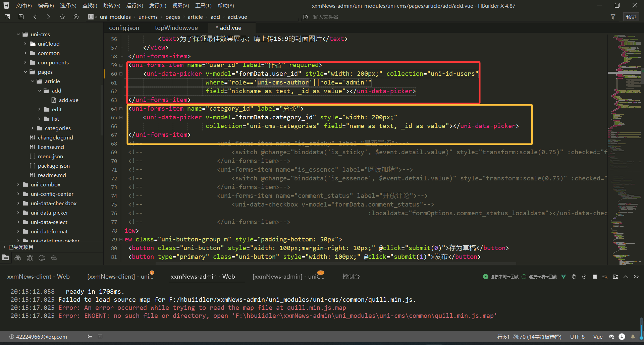Toggle code fold at line 59
The width and height of the screenshot is (644, 345).
click(x=121, y=65)
